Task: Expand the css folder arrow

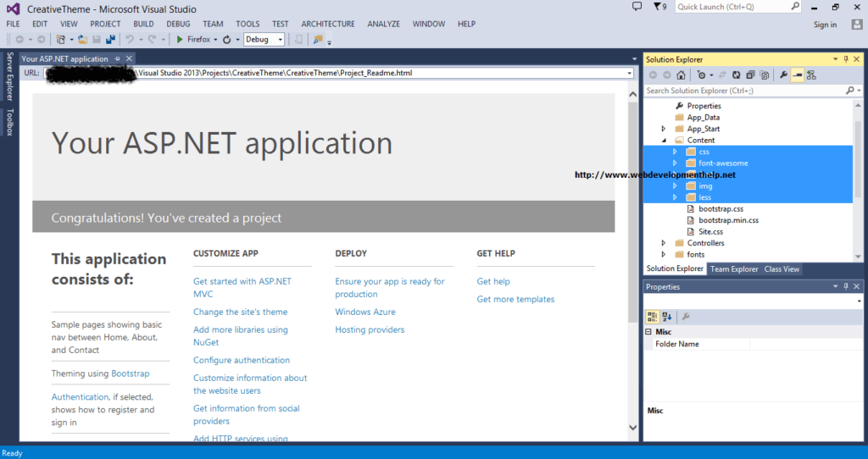Action: coord(675,152)
